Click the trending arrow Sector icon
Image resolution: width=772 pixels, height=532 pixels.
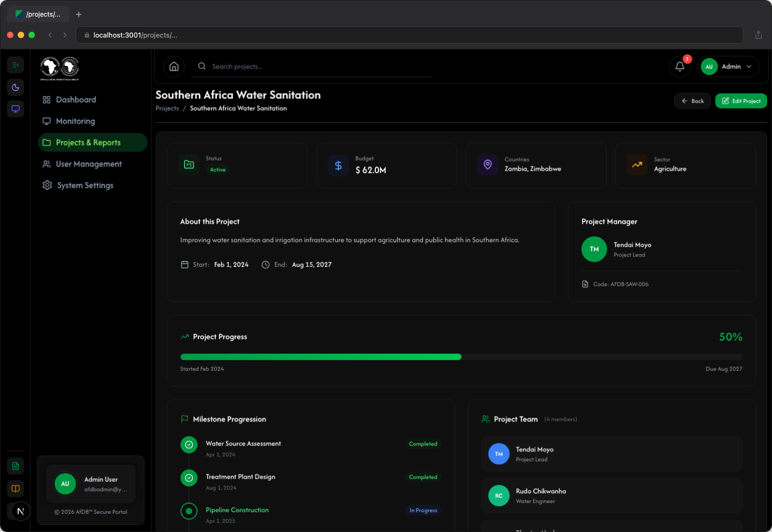[x=637, y=164]
